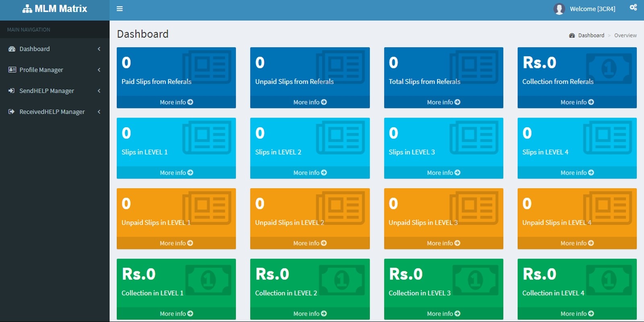Expand the Profile Manager submenu arrow
The height and width of the screenshot is (322, 644).
click(x=99, y=70)
